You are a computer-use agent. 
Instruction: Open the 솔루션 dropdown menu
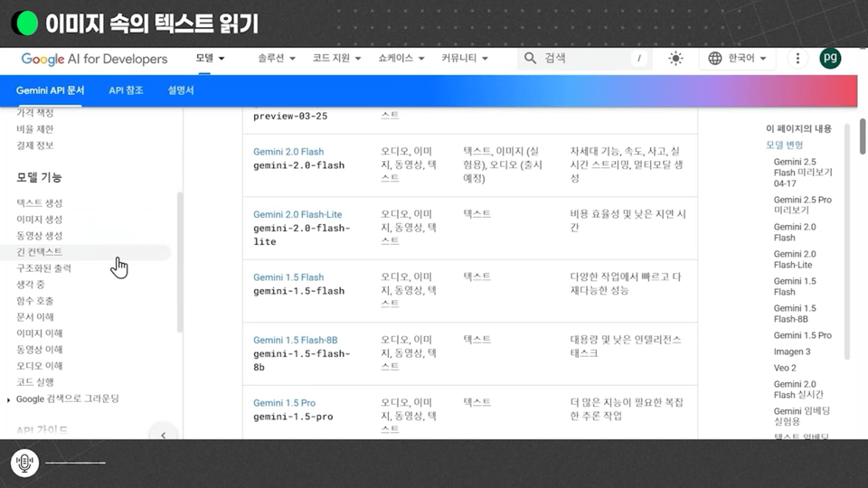[277, 58]
